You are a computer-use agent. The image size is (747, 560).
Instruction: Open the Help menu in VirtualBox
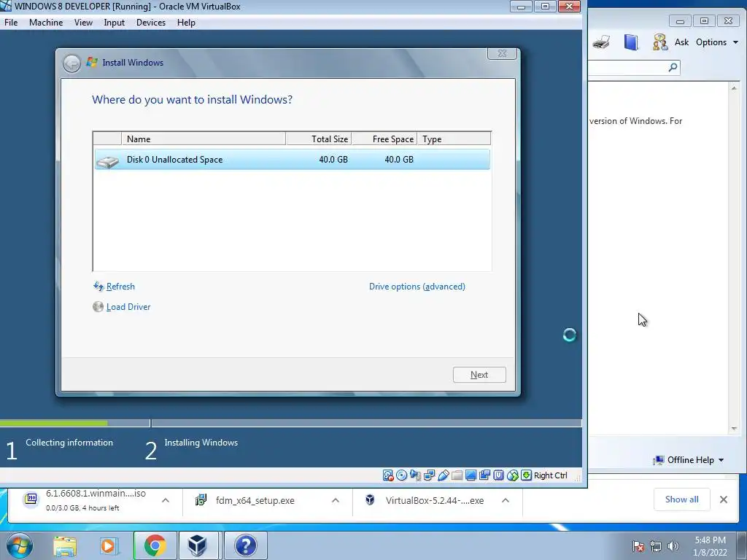coord(186,23)
